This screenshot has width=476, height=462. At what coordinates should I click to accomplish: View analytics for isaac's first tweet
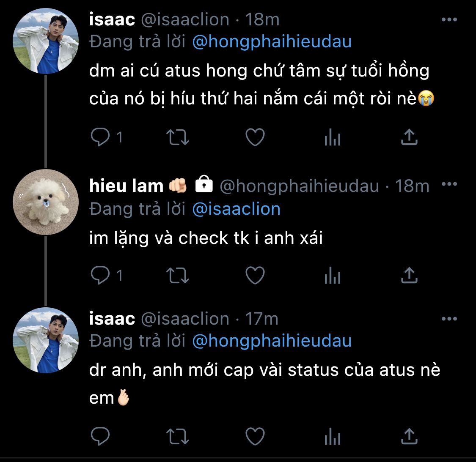pos(333,137)
